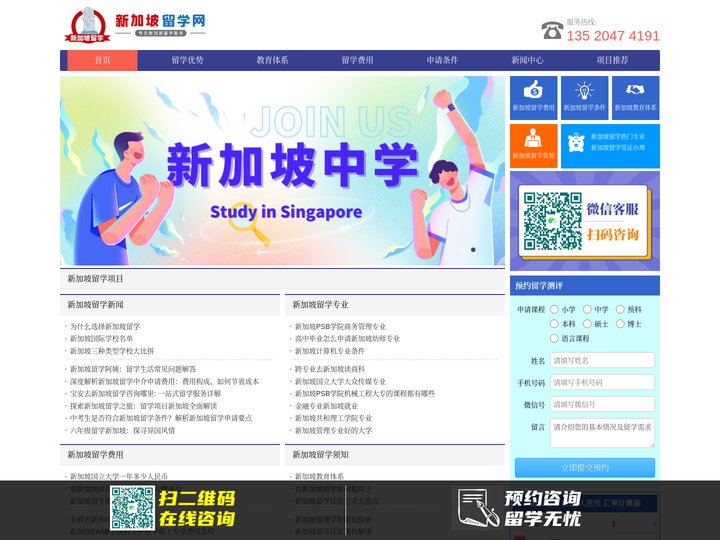Open link 金融专业新加坡就业

[326, 406]
